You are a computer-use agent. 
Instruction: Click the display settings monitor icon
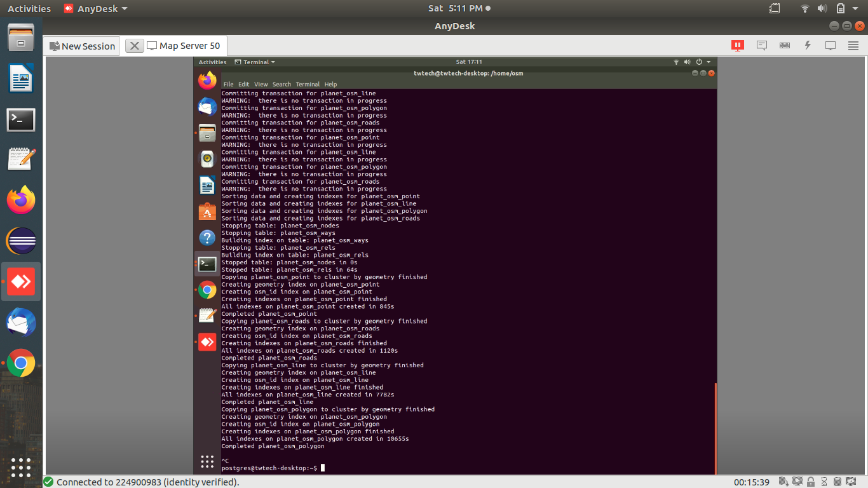coord(831,45)
